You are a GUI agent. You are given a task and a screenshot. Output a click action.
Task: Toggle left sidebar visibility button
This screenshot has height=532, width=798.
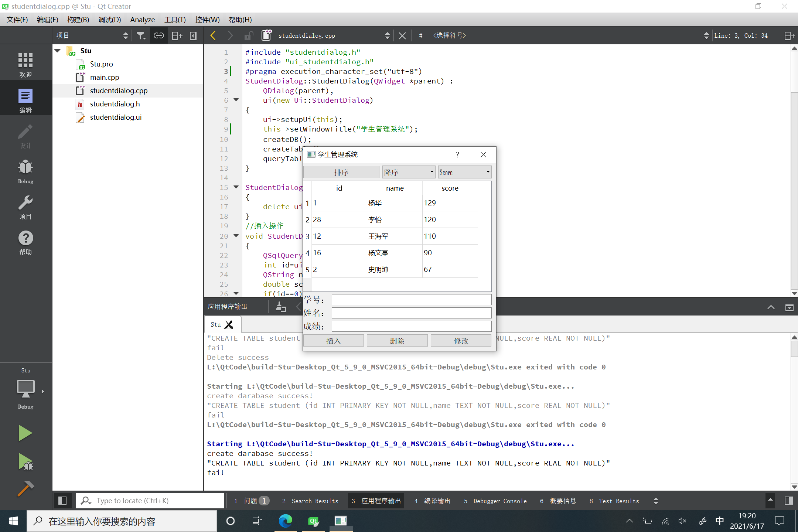62,501
